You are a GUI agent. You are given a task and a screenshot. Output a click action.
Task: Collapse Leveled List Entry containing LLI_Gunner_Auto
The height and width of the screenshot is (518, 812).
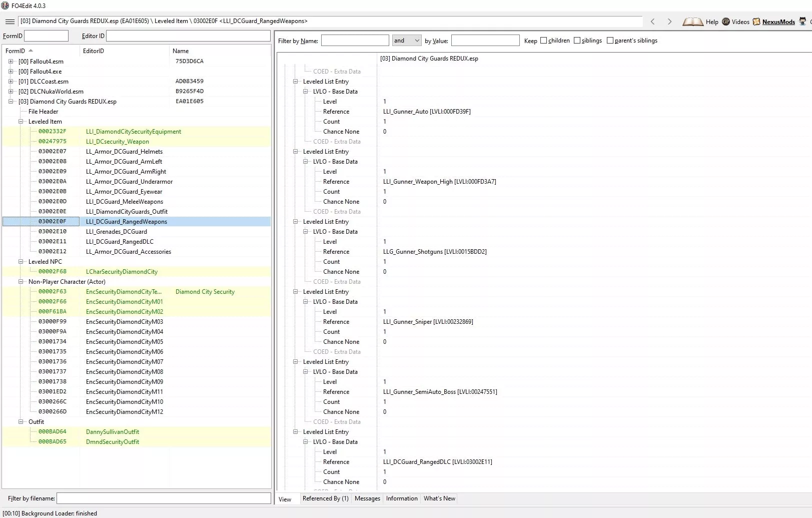[x=295, y=82]
